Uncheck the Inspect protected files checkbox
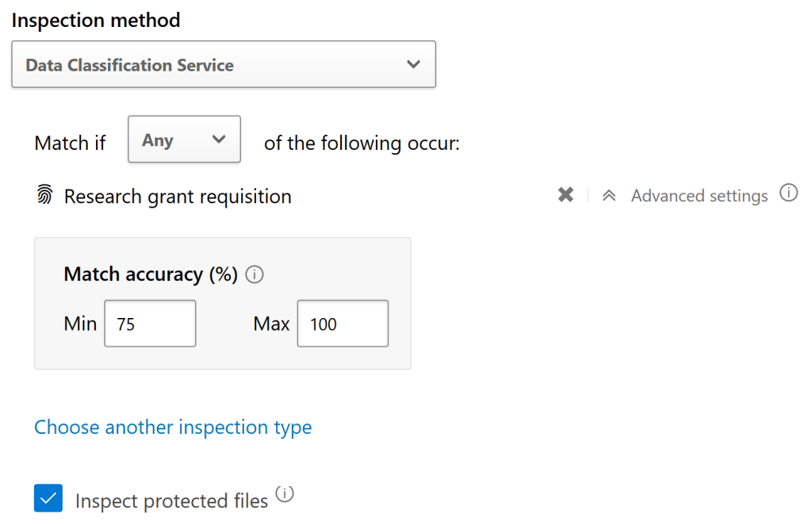812x525 pixels. (x=48, y=499)
